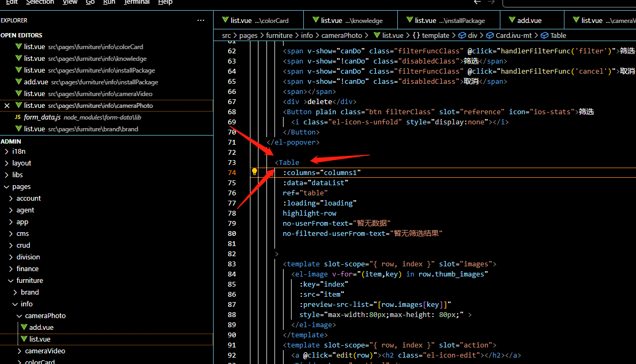Click the curly braces template breadcrumb icon

click(415, 36)
